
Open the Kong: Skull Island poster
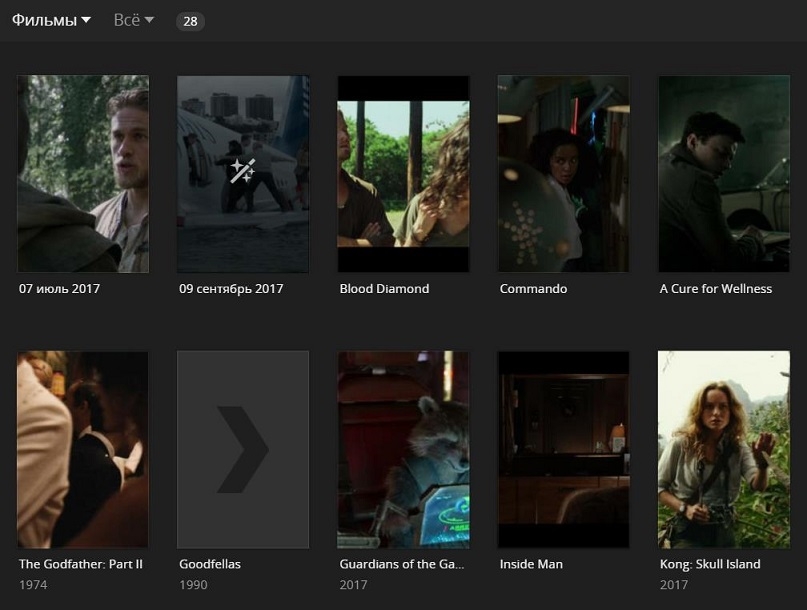tap(724, 449)
